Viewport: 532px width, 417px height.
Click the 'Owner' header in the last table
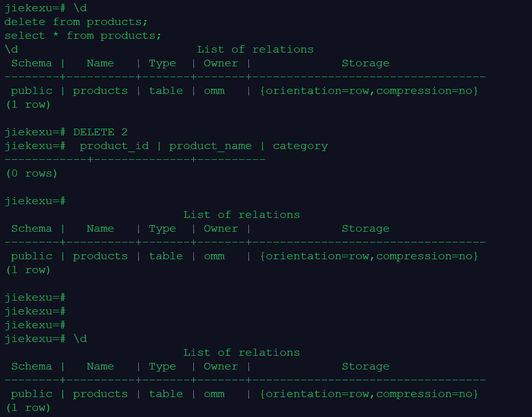point(220,366)
